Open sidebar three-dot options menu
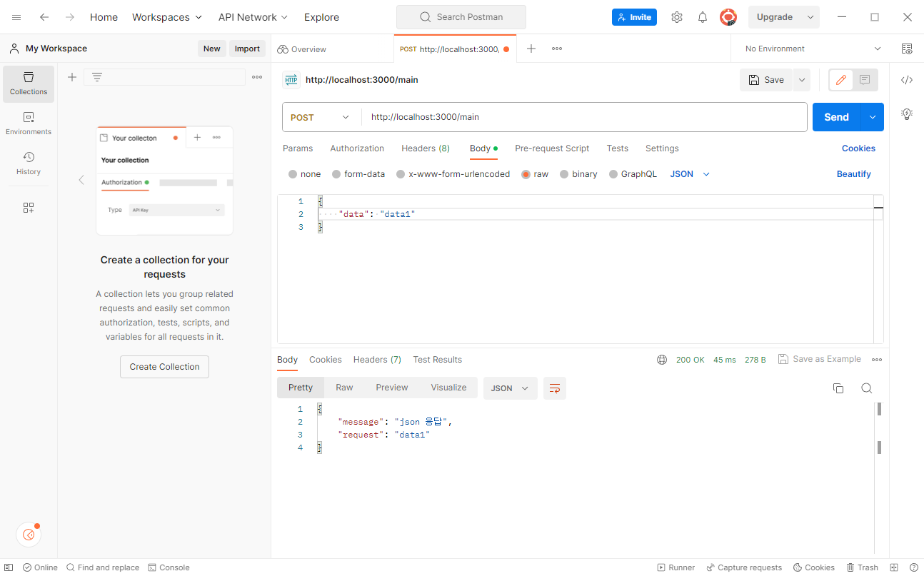Image resolution: width=924 pixels, height=576 pixels. [x=257, y=77]
